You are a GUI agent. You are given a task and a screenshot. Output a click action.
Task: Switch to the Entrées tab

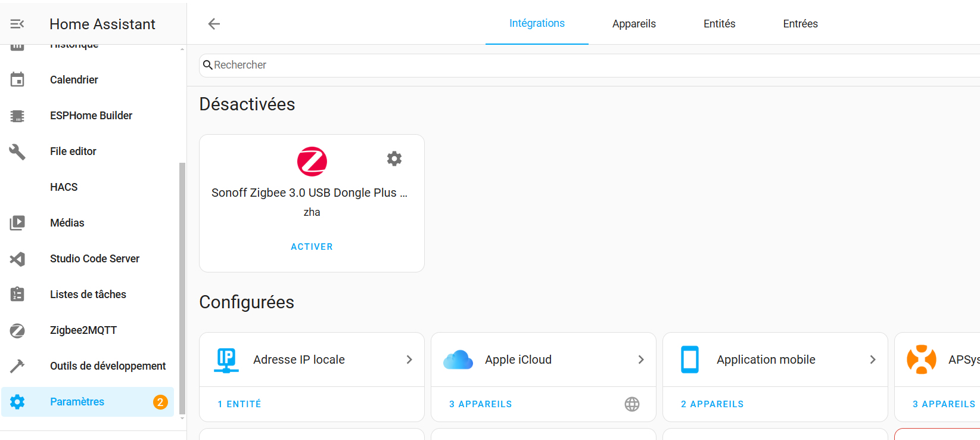(x=800, y=24)
